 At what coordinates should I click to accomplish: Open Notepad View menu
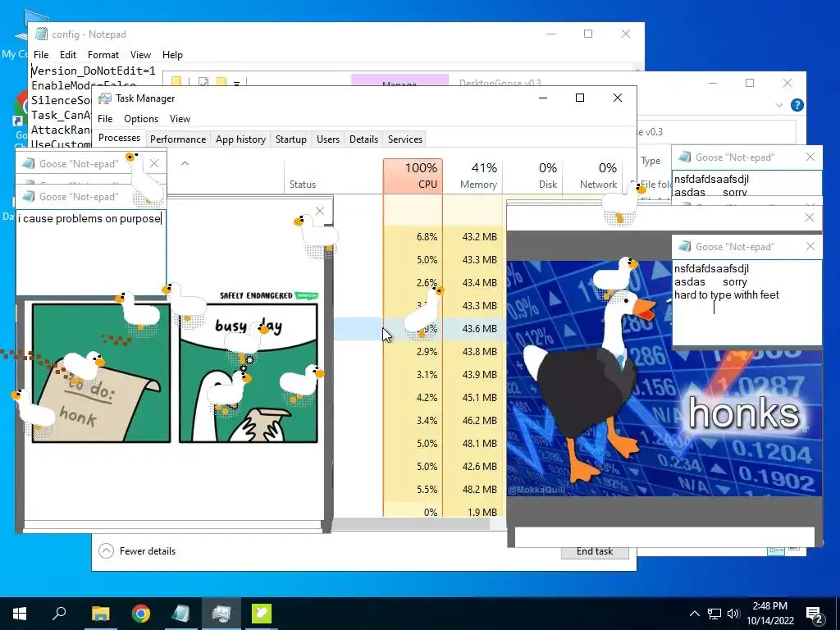coord(140,55)
